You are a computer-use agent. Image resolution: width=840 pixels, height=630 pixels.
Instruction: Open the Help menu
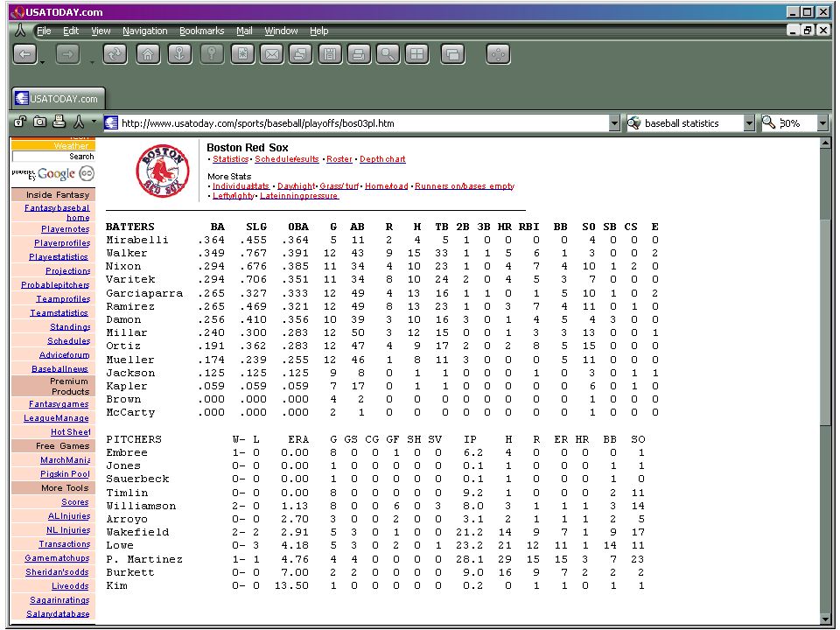tap(318, 31)
